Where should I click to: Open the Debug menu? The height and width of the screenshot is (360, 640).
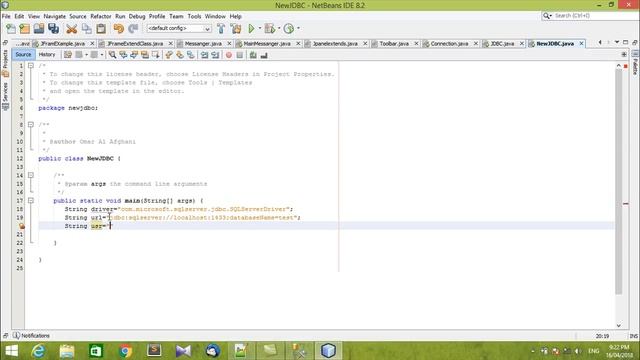click(x=137, y=16)
